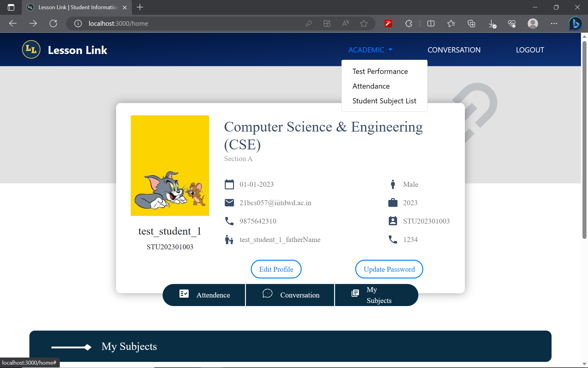Click the ID badge icon beside STU202301003

[393, 220]
